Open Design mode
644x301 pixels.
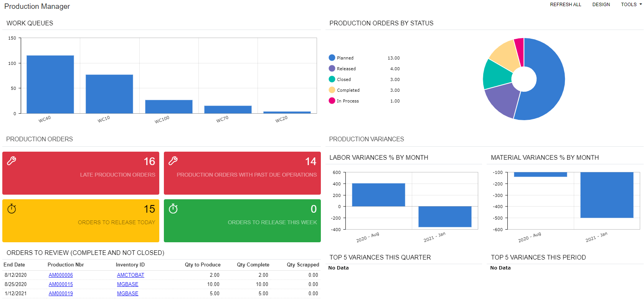pyautogui.click(x=601, y=5)
